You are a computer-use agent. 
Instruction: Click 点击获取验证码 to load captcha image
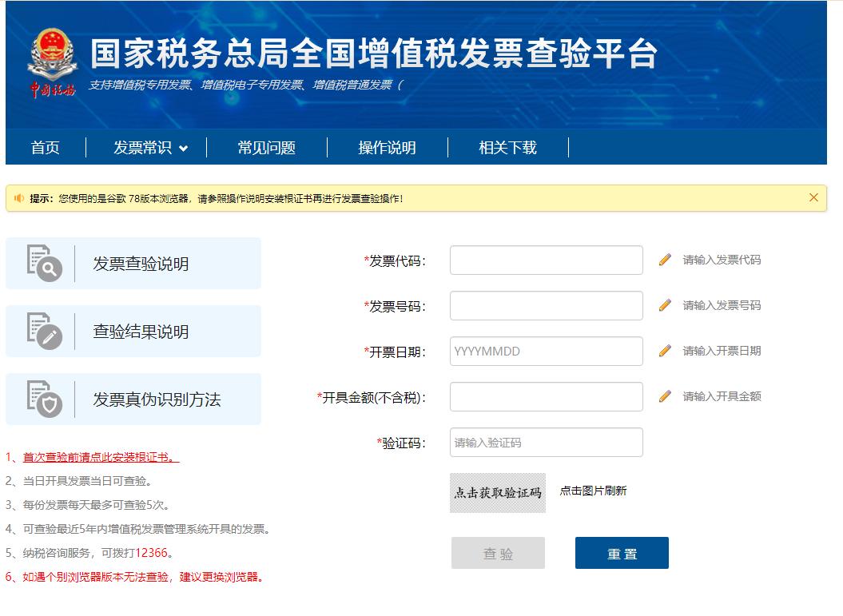498,491
